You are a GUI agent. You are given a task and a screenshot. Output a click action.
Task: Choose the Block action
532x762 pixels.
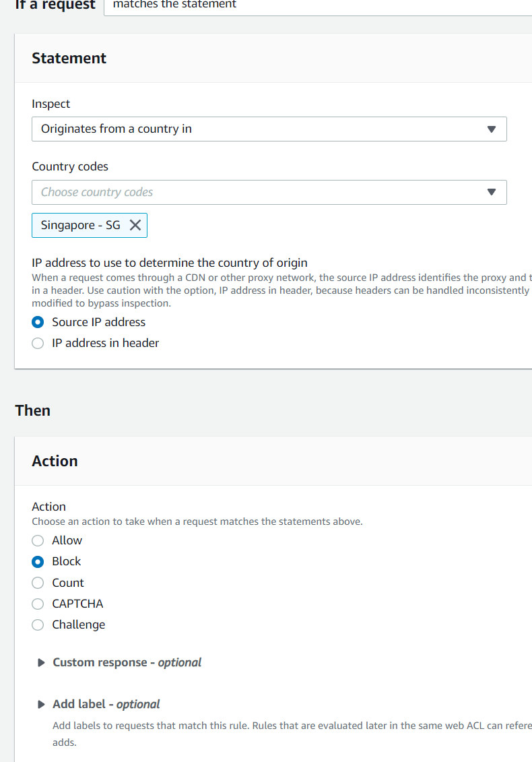(x=38, y=561)
